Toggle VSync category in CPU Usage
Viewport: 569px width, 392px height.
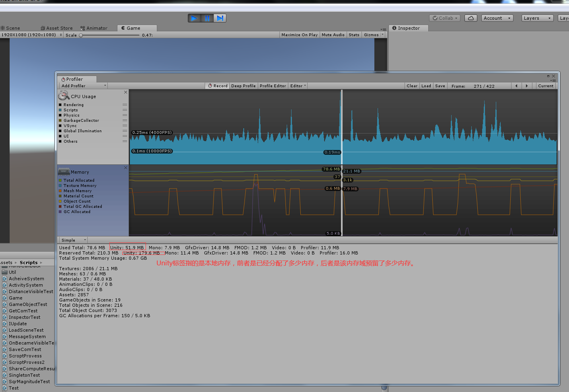click(60, 126)
